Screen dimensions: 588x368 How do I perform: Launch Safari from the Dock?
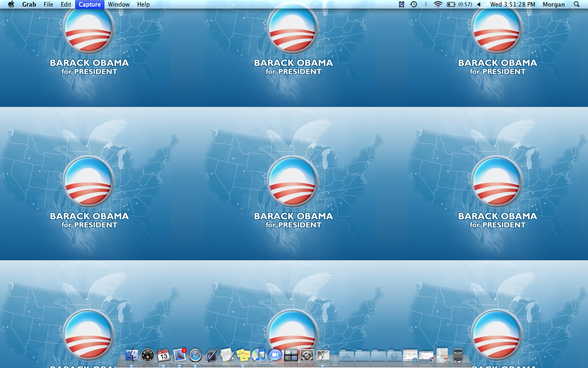click(x=195, y=355)
